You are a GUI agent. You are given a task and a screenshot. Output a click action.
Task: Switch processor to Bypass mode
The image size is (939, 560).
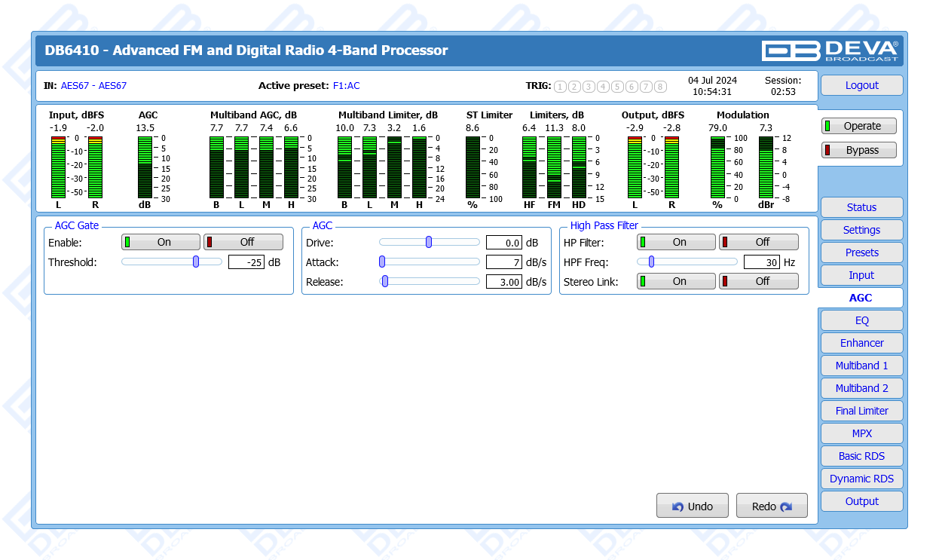click(859, 150)
